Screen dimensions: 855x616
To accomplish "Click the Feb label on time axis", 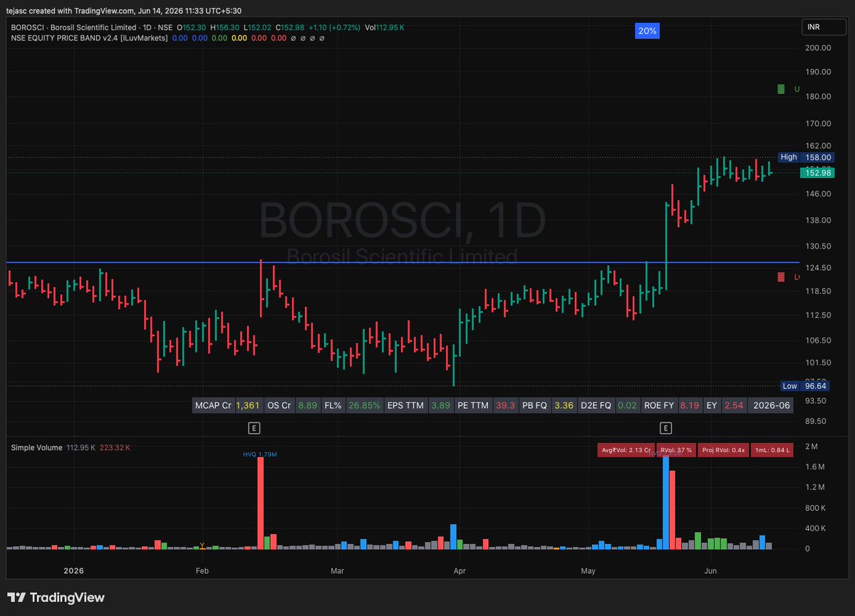I will [x=202, y=571].
